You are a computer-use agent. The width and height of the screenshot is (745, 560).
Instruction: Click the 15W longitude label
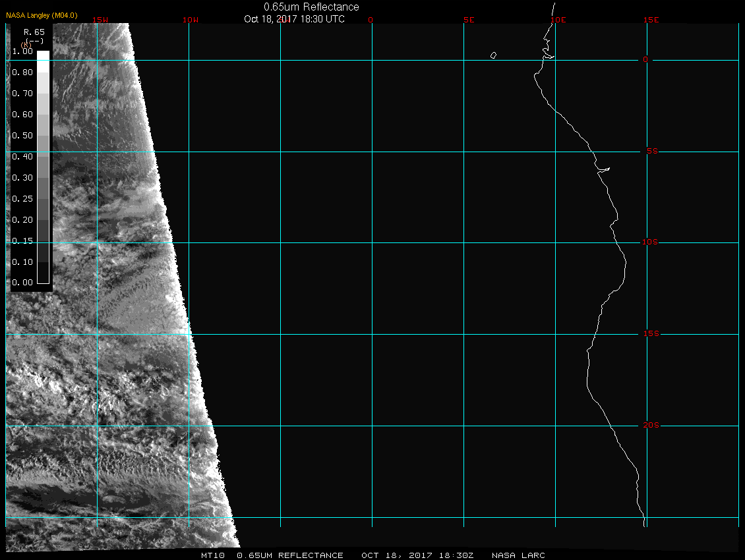click(100, 20)
